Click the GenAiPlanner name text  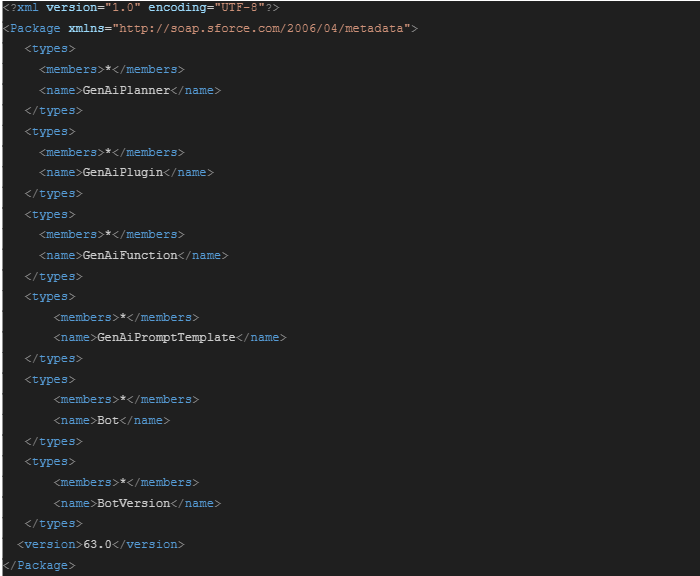pyautogui.click(x=126, y=90)
